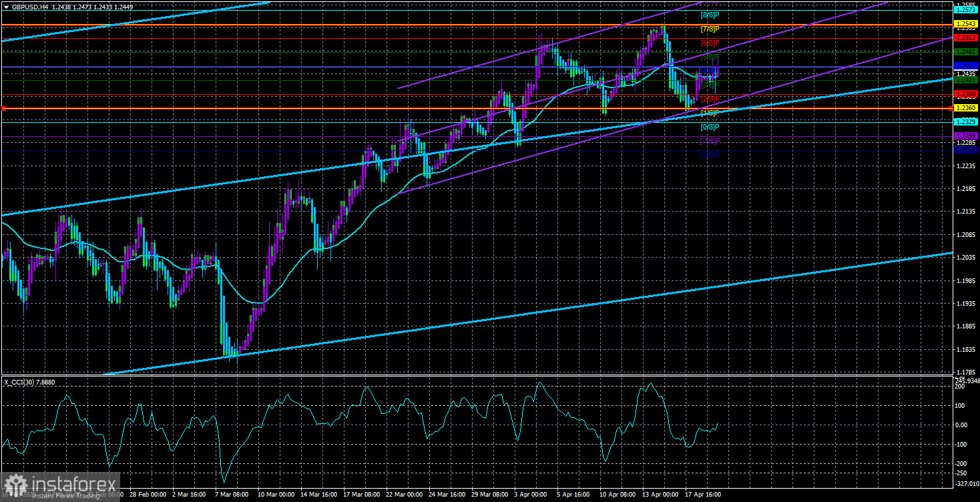Click the green 1.2421 price tag

point(966,80)
